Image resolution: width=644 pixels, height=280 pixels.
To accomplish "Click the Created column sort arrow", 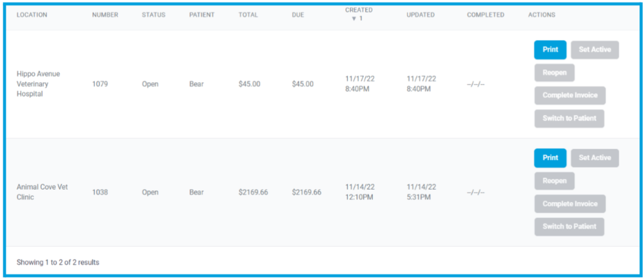I will pos(354,19).
